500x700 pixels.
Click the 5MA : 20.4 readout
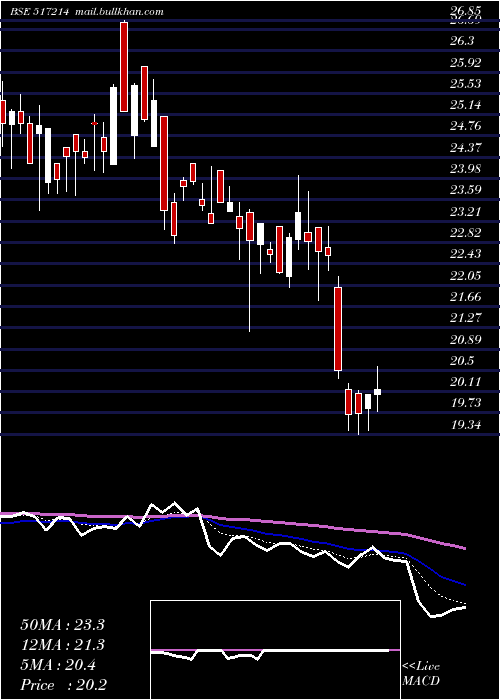(x=58, y=665)
